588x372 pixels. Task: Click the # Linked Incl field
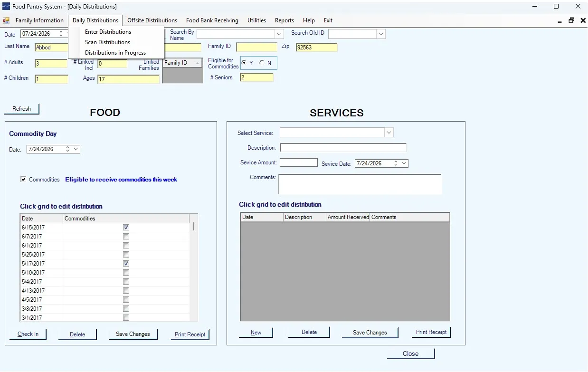tap(112, 64)
